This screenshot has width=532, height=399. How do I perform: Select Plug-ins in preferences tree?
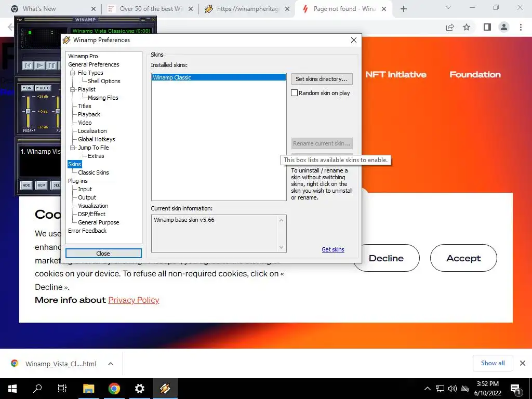(x=78, y=181)
